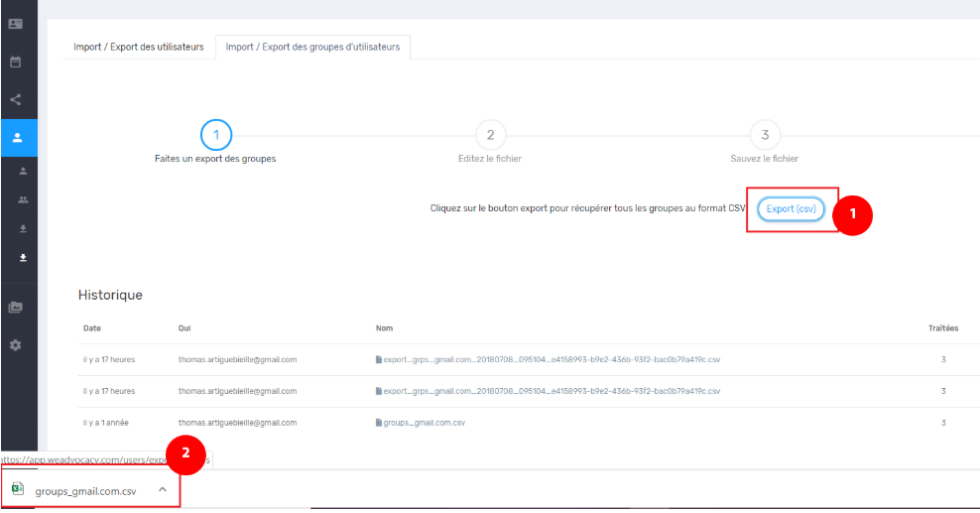Click the 'Date' column header
980x513 pixels.
92,328
